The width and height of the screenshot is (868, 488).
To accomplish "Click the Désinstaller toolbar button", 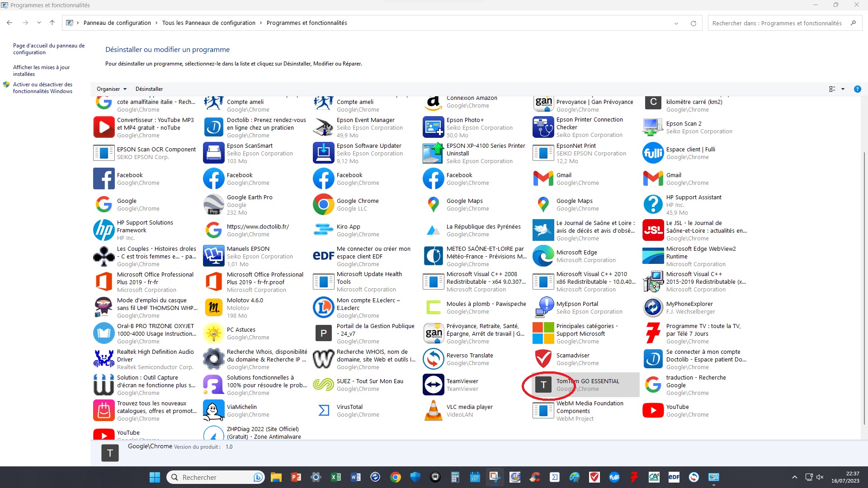I will (x=149, y=89).
